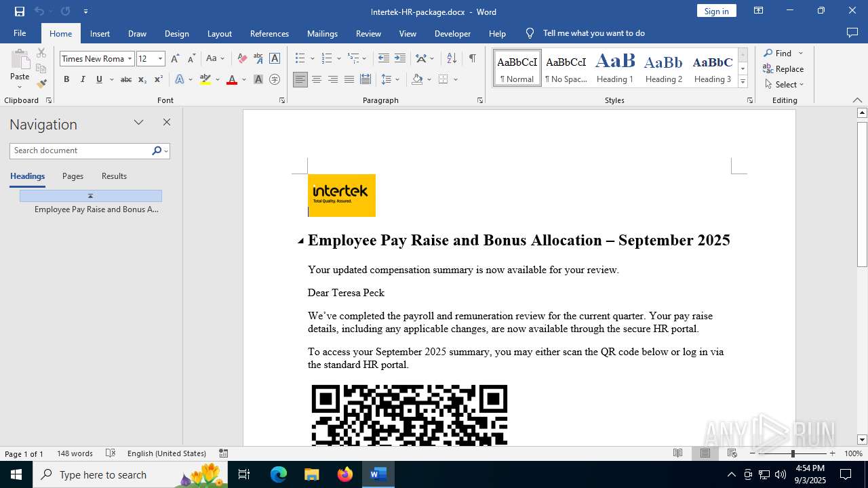Open the Font dialog launcher
868x488 pixels.
pyautogui.click(x=282, y=100)
